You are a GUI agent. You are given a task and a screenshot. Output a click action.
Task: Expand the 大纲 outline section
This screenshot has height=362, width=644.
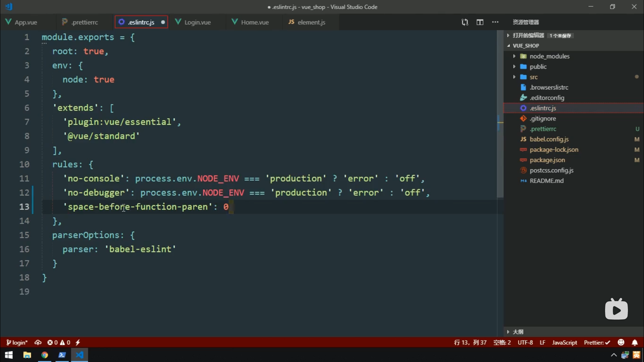tap(518, 331)
